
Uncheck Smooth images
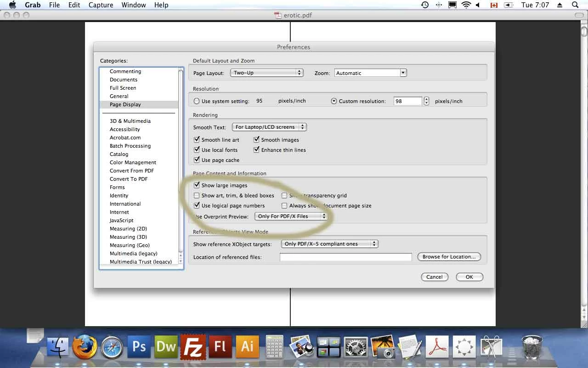256,140
